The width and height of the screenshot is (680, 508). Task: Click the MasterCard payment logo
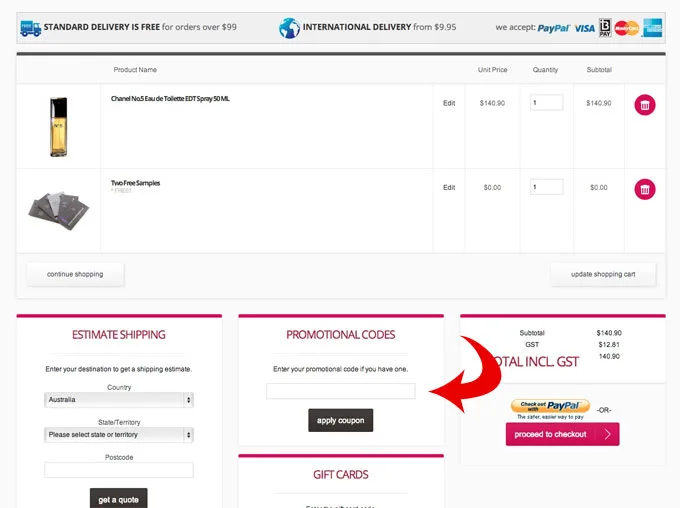pyautogui.click(x=627, y=28)
